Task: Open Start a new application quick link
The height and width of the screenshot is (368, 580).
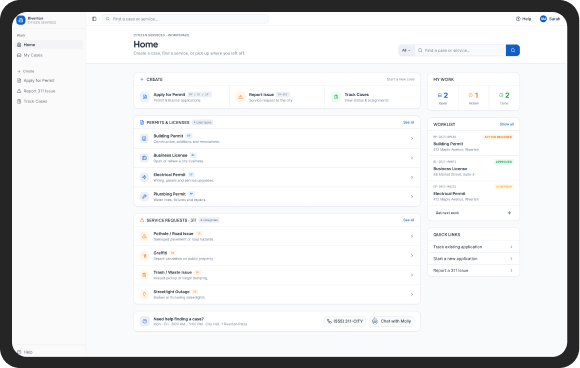Action: click(x=473, y=259)
